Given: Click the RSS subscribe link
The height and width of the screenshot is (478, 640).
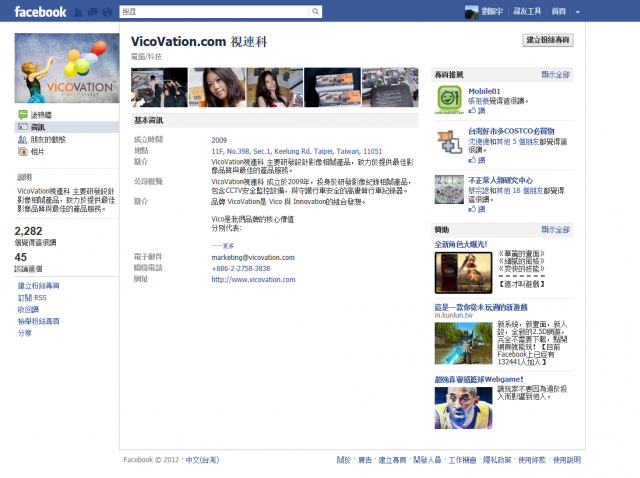Looking at the screenshot, I should pyautogui.click(x=32, y=298).
